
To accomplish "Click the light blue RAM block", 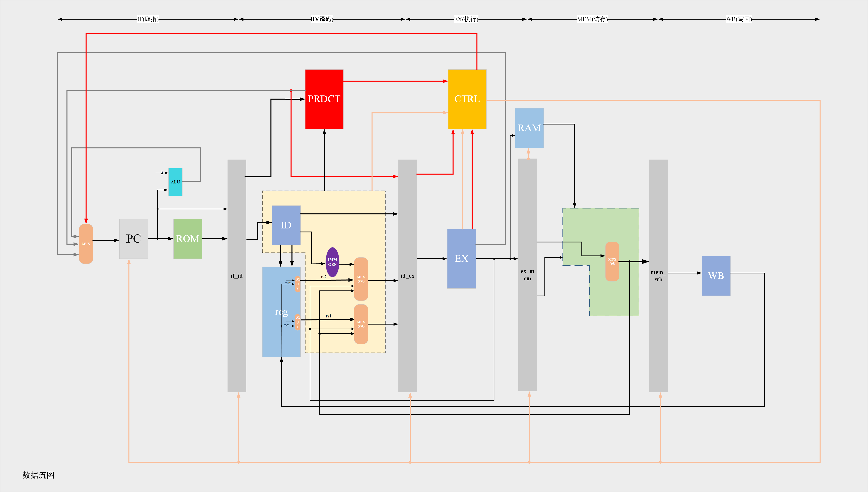I will pos(529,128).
